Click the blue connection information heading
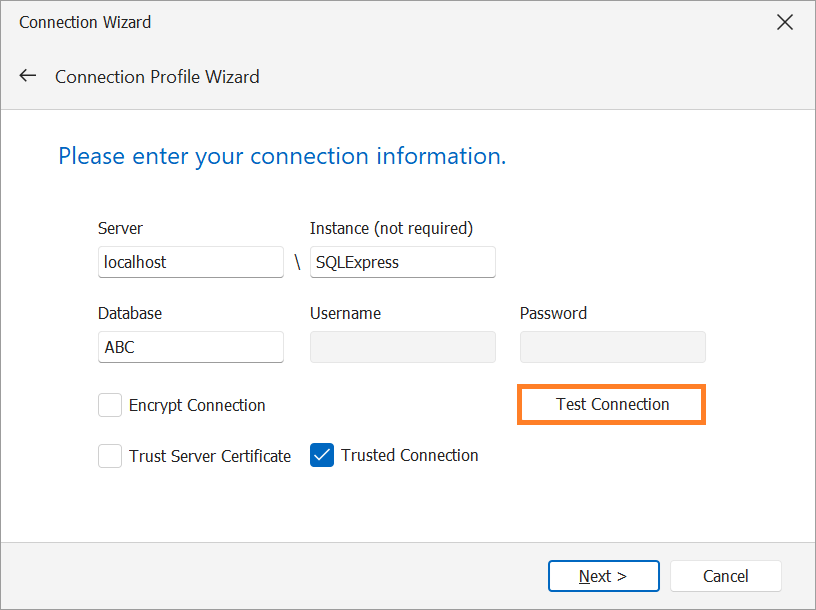 tap(282, 156)
